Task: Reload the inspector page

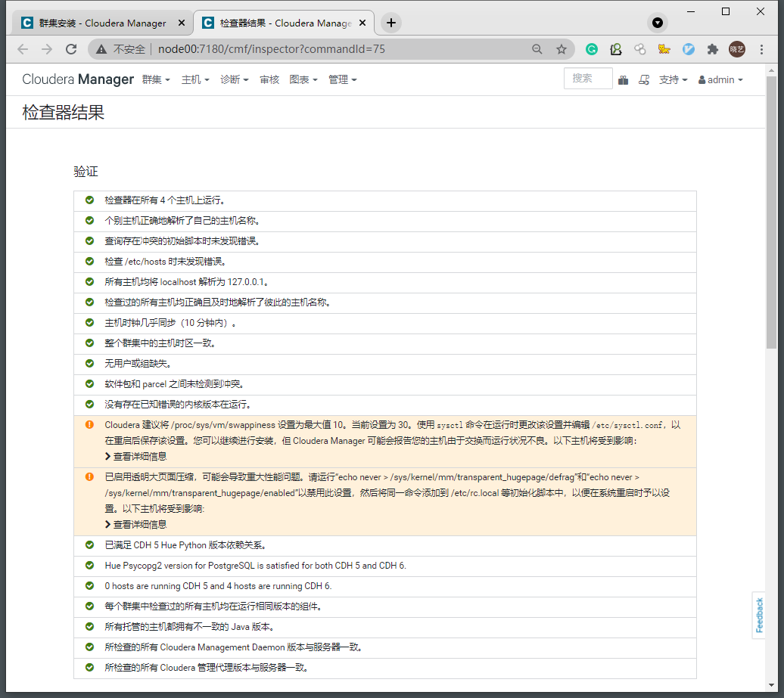Action: [71, 49]
